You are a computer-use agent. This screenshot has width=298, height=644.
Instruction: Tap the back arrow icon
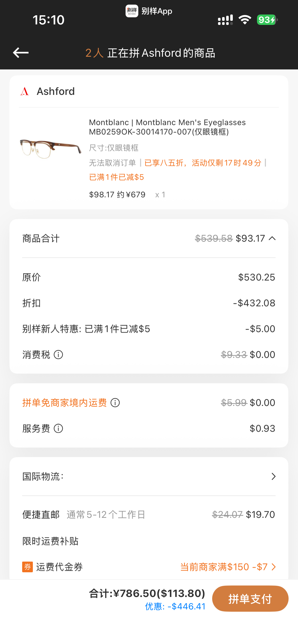[x=21, y=53]
